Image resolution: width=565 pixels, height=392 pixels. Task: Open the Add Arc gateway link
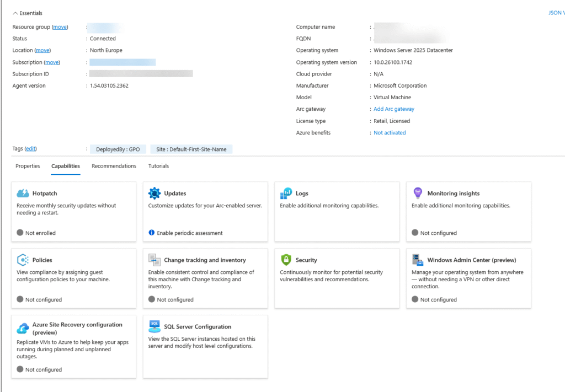coord(394,109)
